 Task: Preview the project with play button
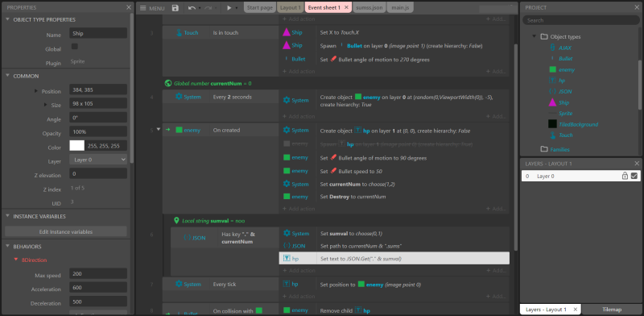point(229,8)
